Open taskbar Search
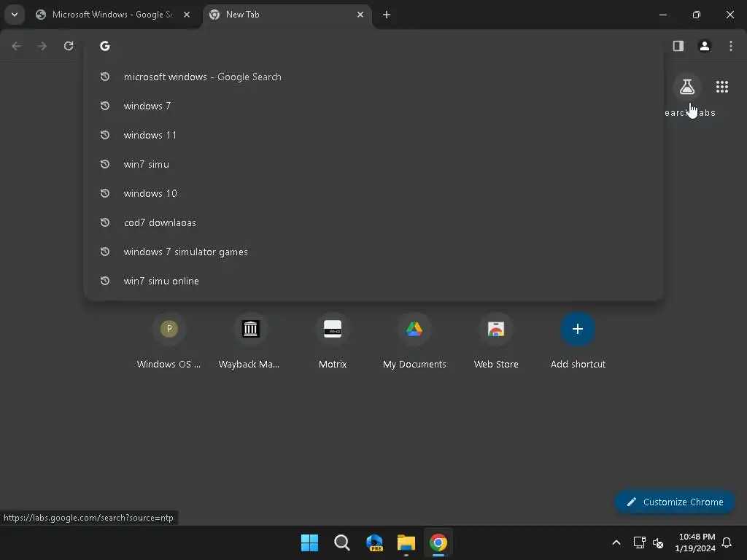747x560 pixels. tap(341, 542)
